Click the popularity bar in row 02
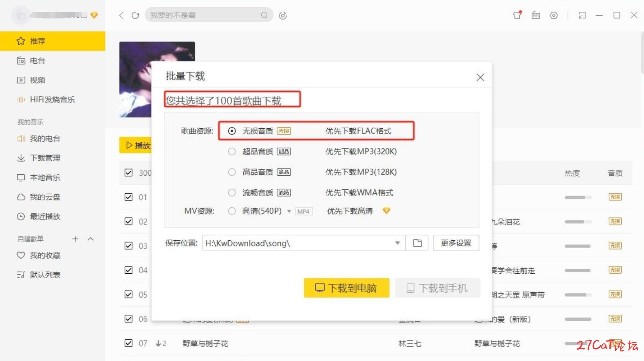Viewport: 644px width, 361px height. tap(578, 222)
